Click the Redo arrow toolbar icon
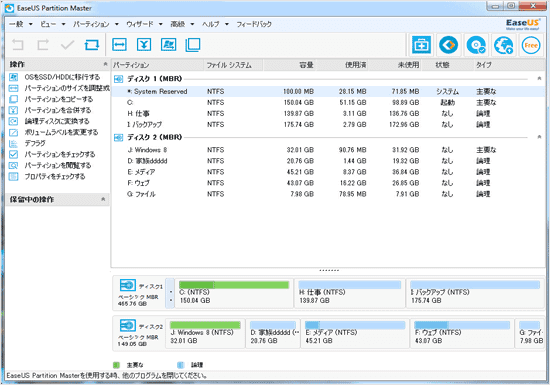Screen dimensions: 550x385 click(43, 45)
